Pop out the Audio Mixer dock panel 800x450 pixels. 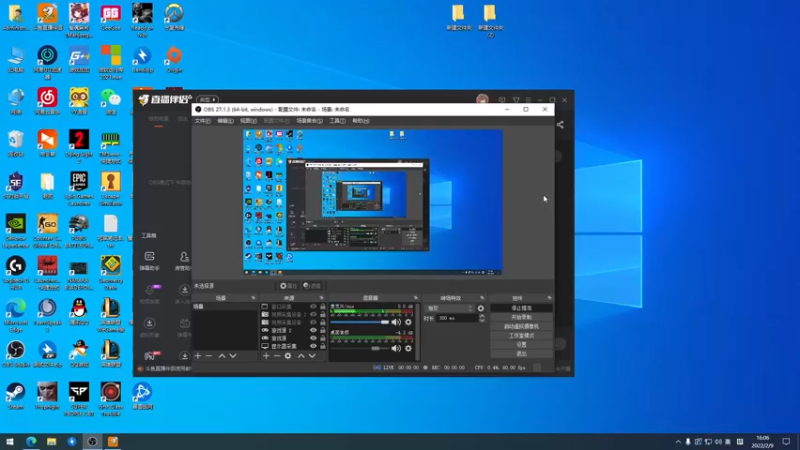415,298
